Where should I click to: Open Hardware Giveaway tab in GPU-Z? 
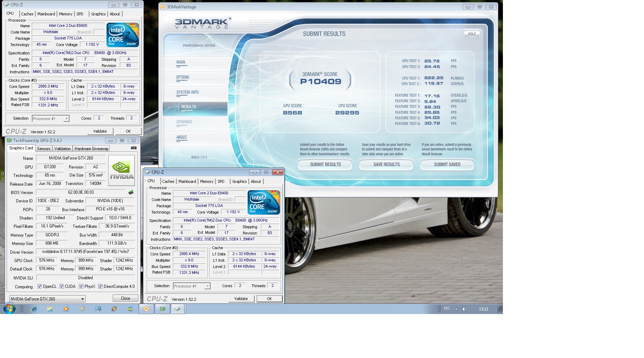tap(92, 149)
